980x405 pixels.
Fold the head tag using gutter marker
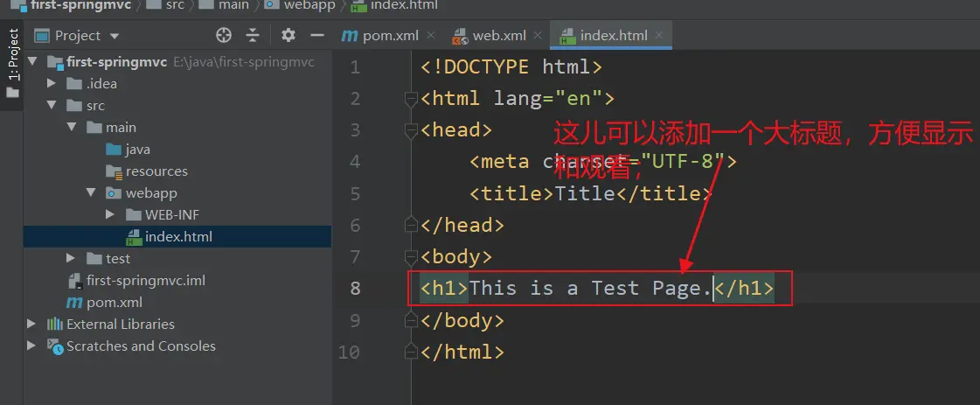411,130
